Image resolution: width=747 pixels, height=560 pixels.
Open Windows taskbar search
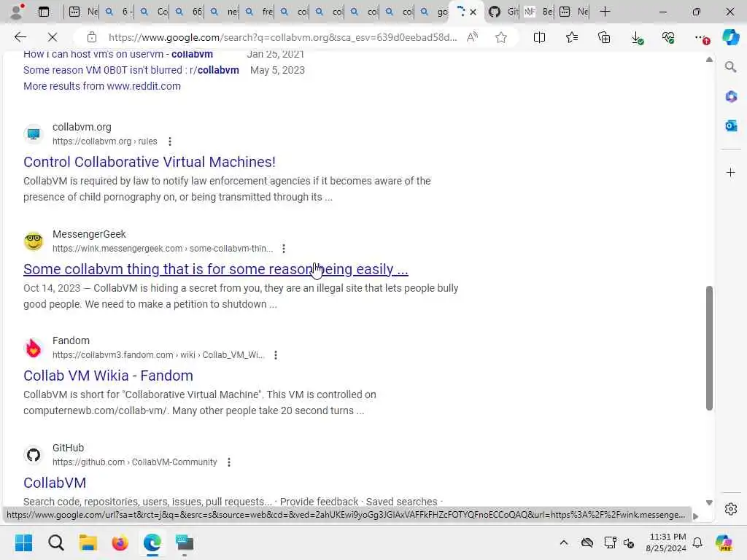click(55, 542)
